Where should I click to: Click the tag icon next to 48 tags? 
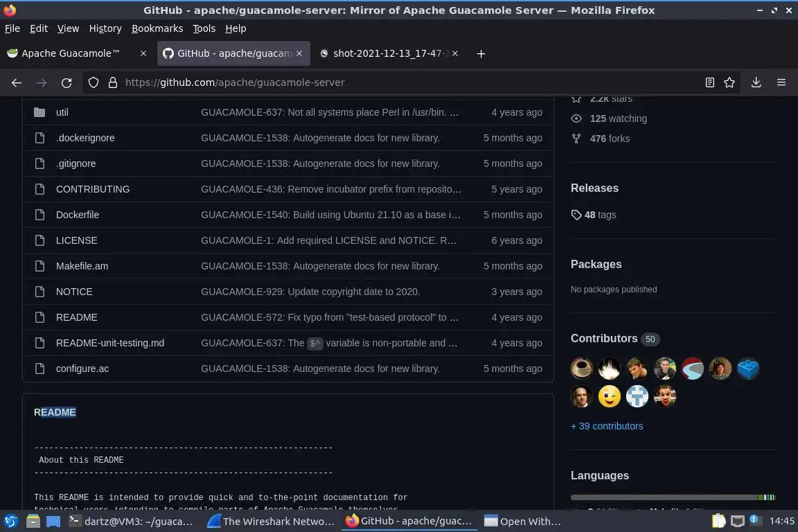[x=576, y=215]
